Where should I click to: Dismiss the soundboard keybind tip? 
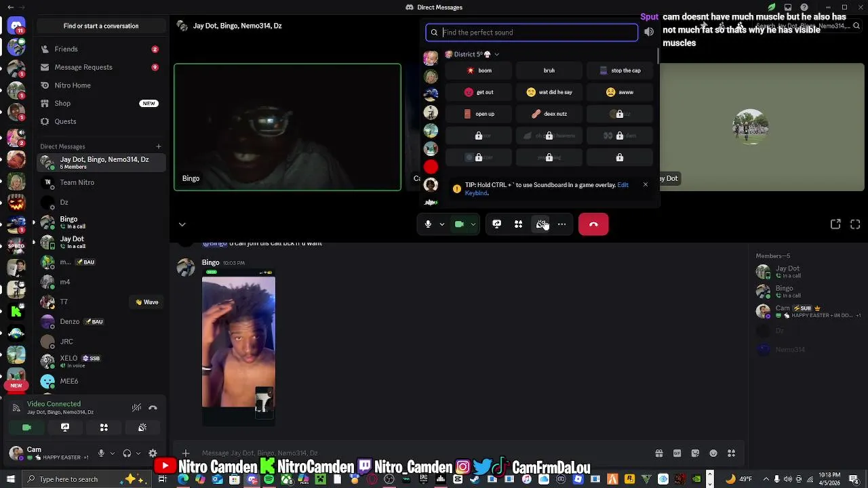[x=645, y=184]
